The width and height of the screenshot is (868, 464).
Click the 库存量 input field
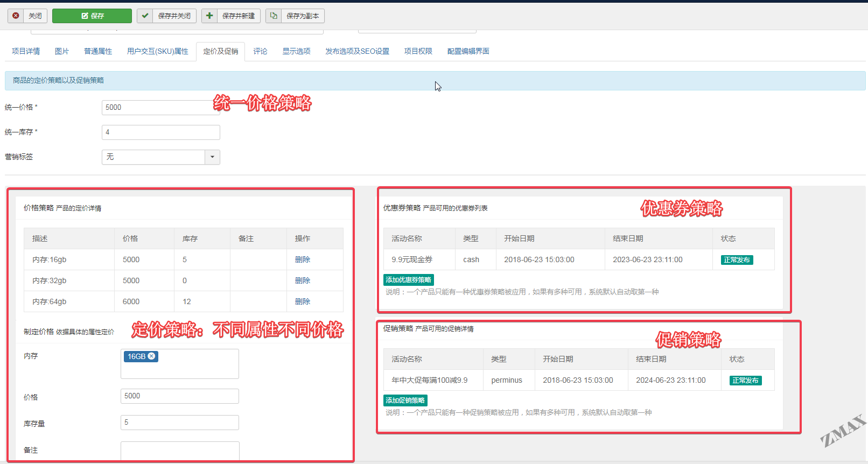pyautogui.click(x=179, y=423)
